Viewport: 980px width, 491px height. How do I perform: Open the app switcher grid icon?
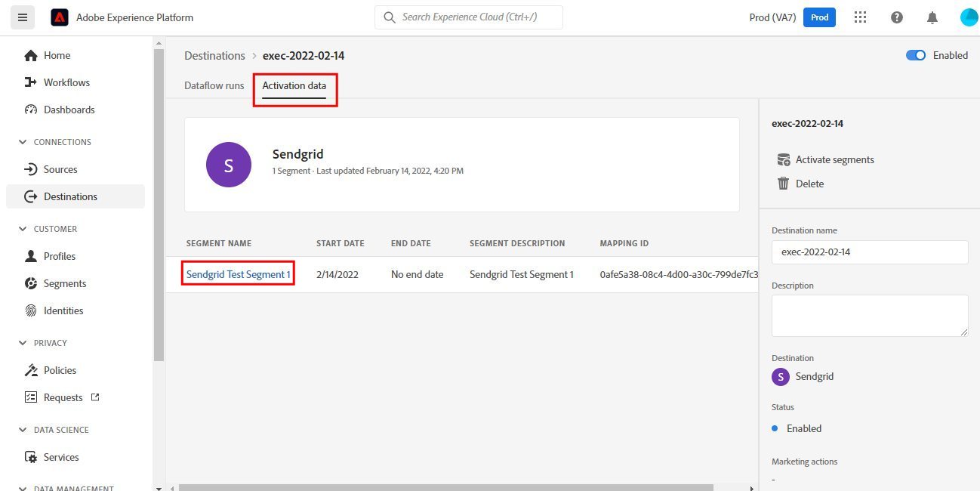(x=859, y=17)
